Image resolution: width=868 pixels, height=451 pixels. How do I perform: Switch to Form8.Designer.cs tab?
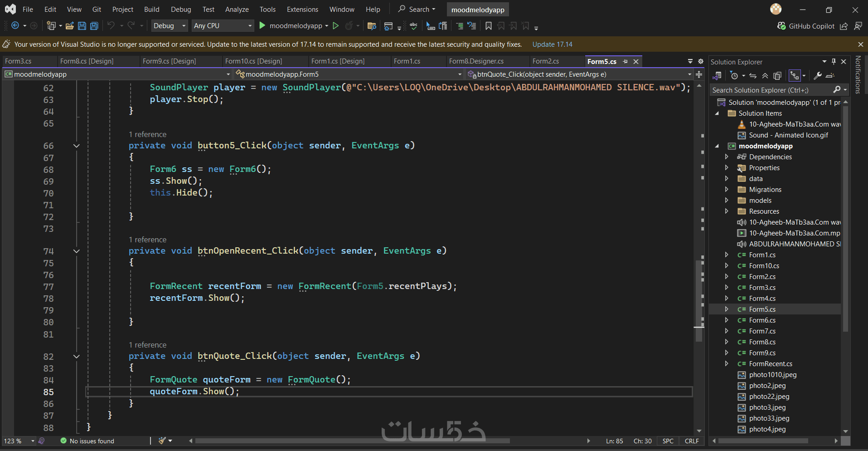[x=476, y=61]
